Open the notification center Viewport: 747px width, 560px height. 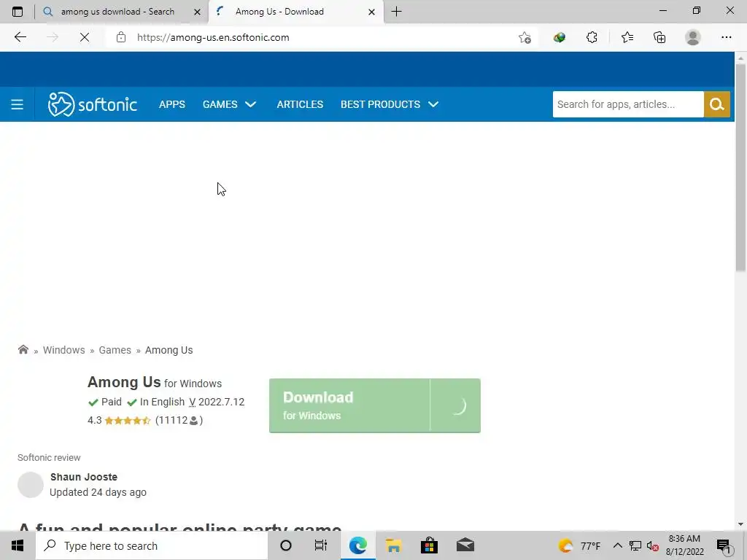(x=724, y=545)
